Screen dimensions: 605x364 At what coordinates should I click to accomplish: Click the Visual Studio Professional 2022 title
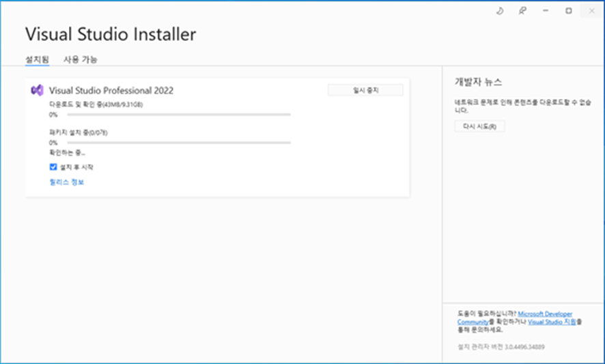(x=111, y=90)
